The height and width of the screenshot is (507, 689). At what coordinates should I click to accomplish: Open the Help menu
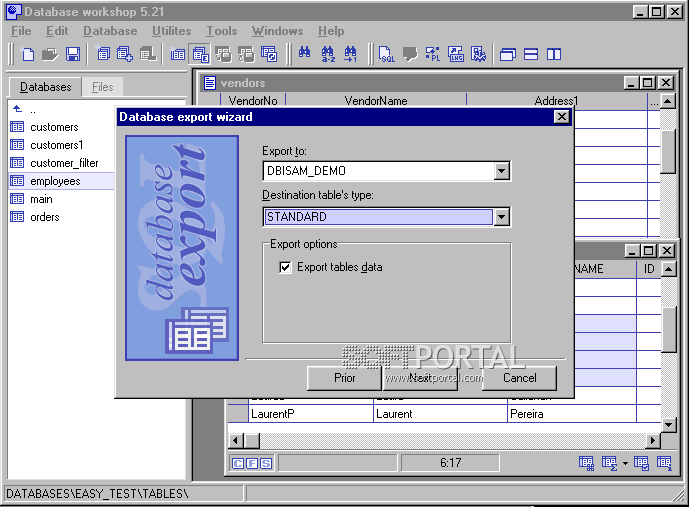tap(331, 31)
